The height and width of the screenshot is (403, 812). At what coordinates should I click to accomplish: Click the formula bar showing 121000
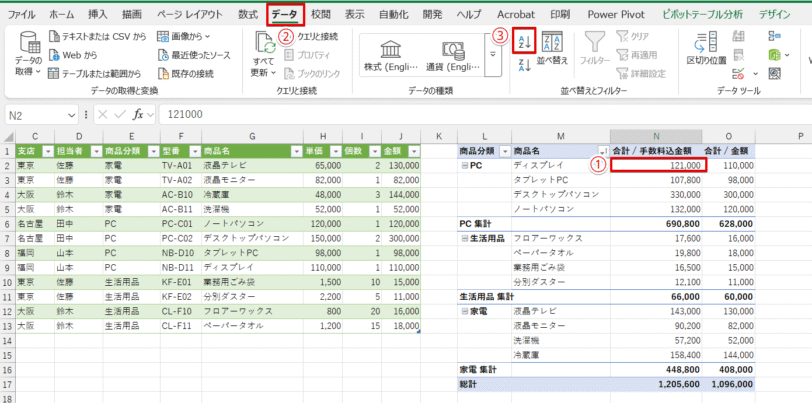[484, 114]
